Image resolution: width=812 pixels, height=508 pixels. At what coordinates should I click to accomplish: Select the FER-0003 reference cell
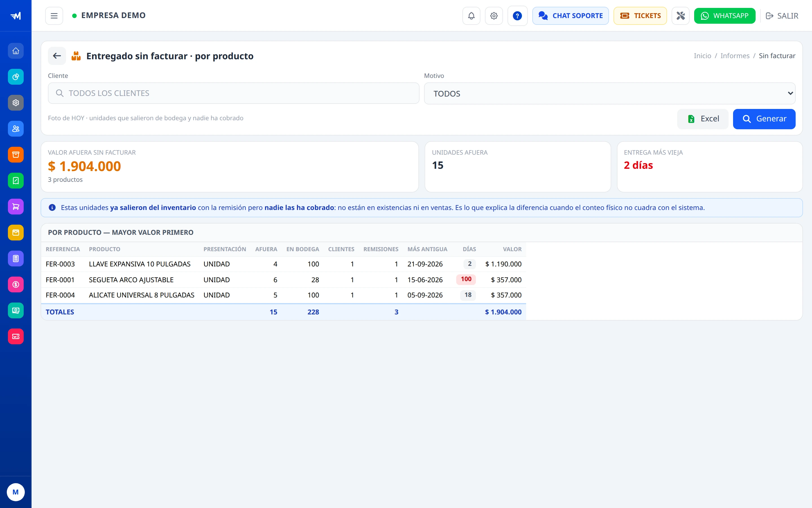tap(60, 264)
